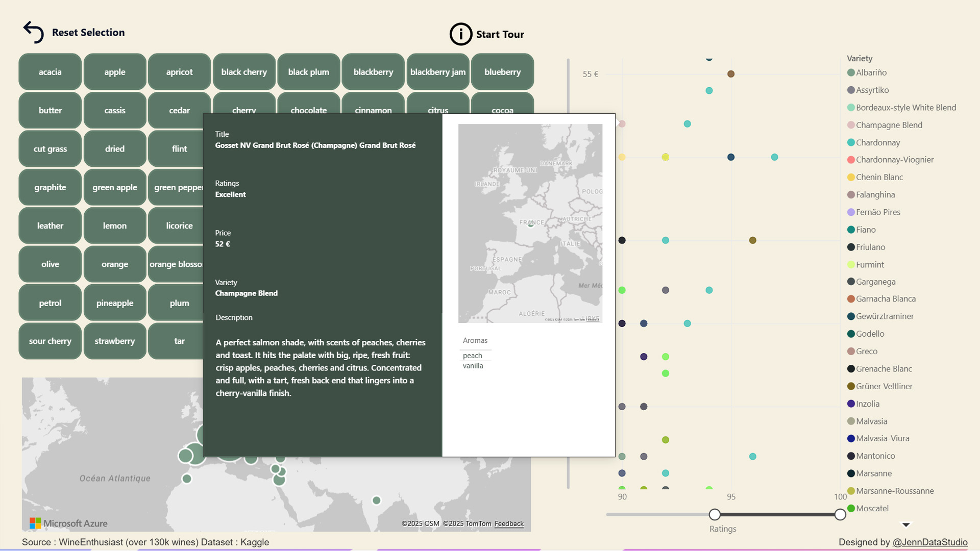Select Garganega legend entry

[x=871, y=282]
